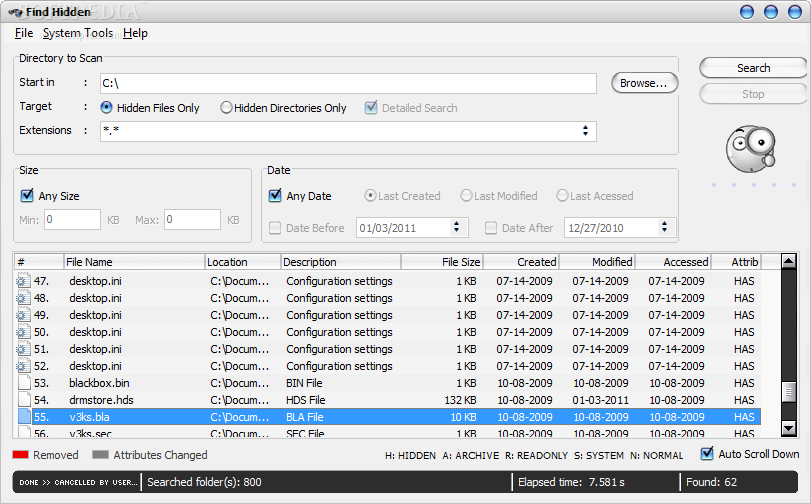Click file icon of blackbox.bin
The height and width of the screenshot is (504, 811).
click(24, 383)
